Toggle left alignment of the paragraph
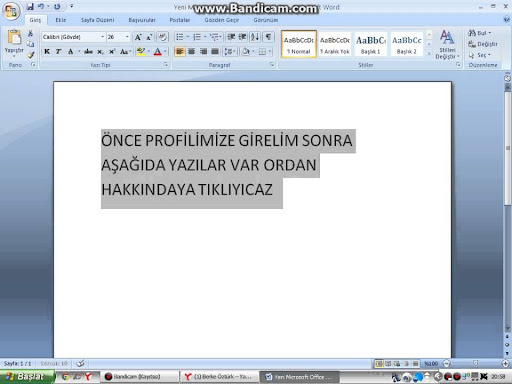The image size is (512, 384). click(180, 51)
